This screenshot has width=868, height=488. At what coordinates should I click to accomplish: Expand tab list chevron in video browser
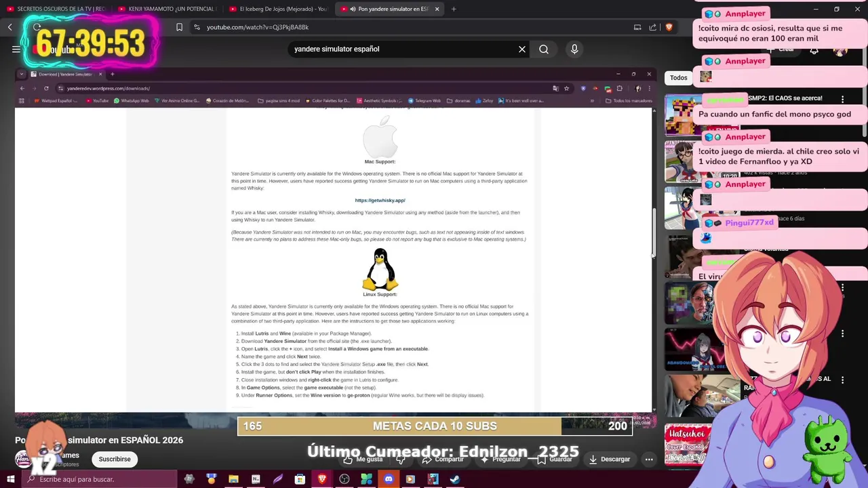(x=22, y=74)
